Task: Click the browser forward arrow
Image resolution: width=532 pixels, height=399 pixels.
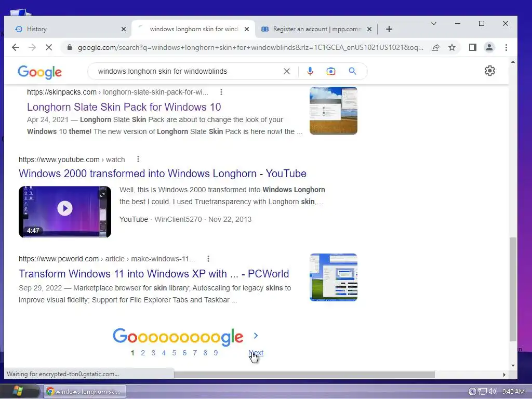Action: coord(32,47)
